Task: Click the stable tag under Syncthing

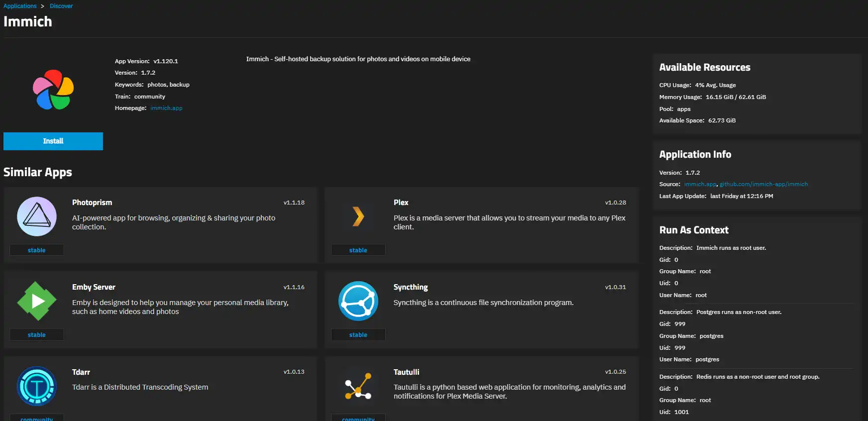Action: click(x=358, y=335)
